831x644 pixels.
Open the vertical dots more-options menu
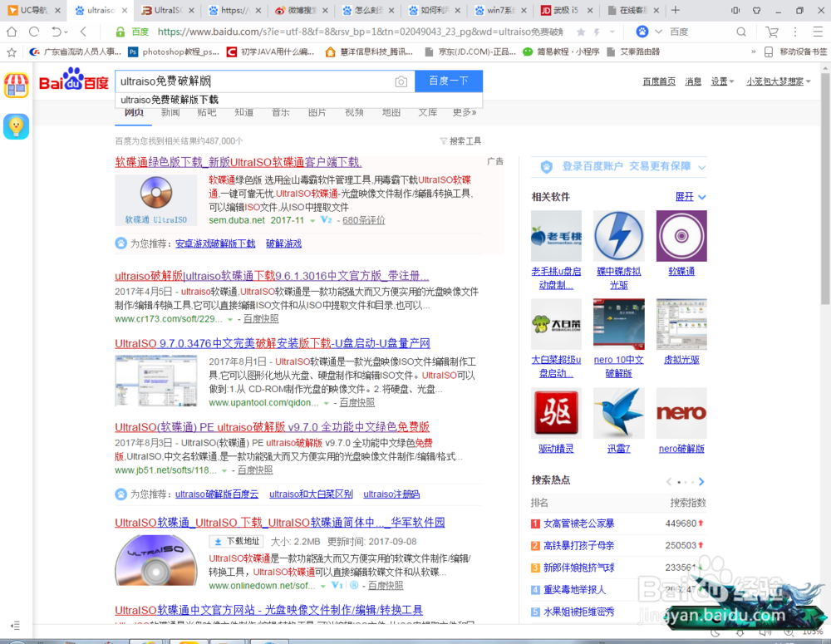[795, 32]
